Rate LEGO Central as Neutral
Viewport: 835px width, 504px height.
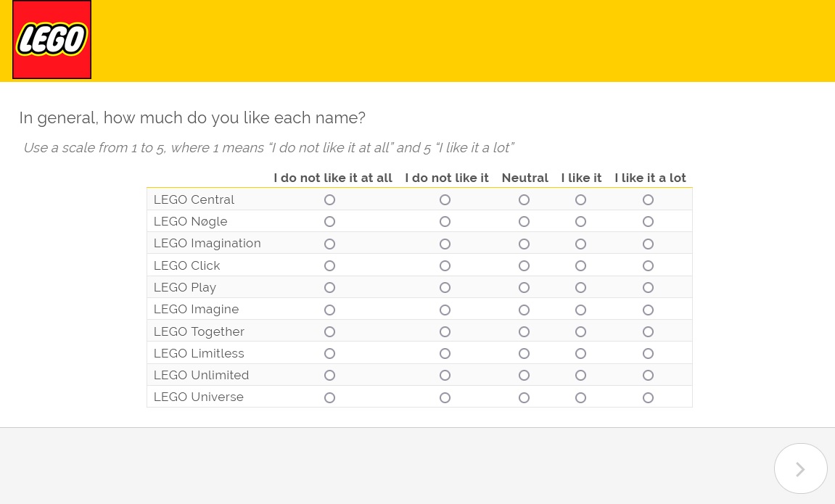(524, 199)
